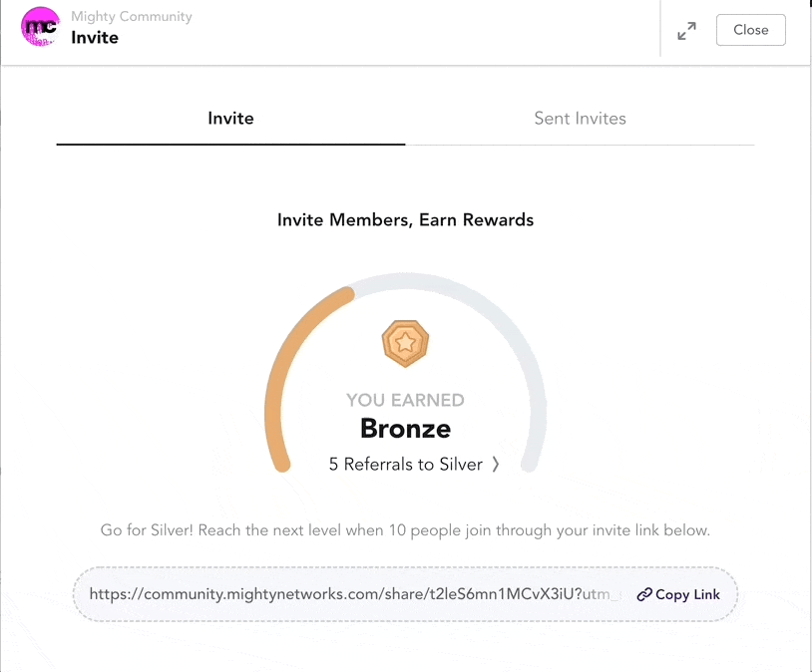Click the Mighty Community header title
812x672 pixels.
[131, 16]
